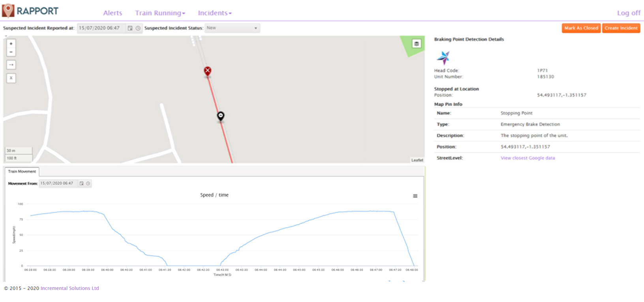Select the black stopping point pin
Image resolution: width=644 pixels, height=302 pixels.
click(x=221, y=116)
